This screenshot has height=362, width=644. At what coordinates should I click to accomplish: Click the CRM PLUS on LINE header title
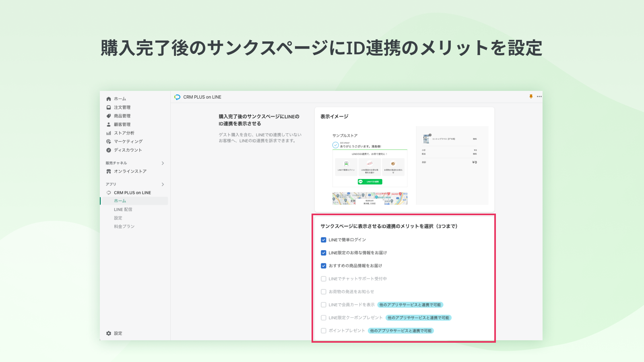pos(202,97)
